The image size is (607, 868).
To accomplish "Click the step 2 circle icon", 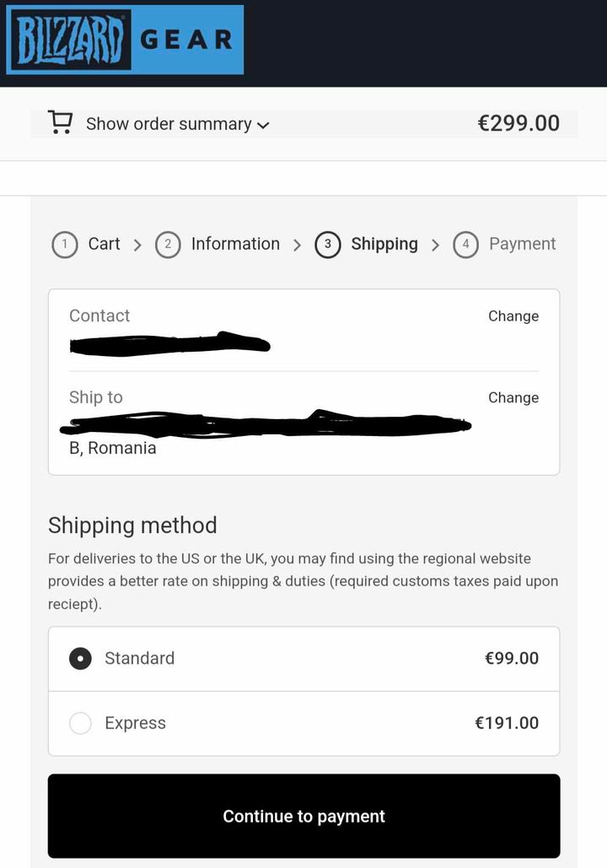I will point(168,244).
